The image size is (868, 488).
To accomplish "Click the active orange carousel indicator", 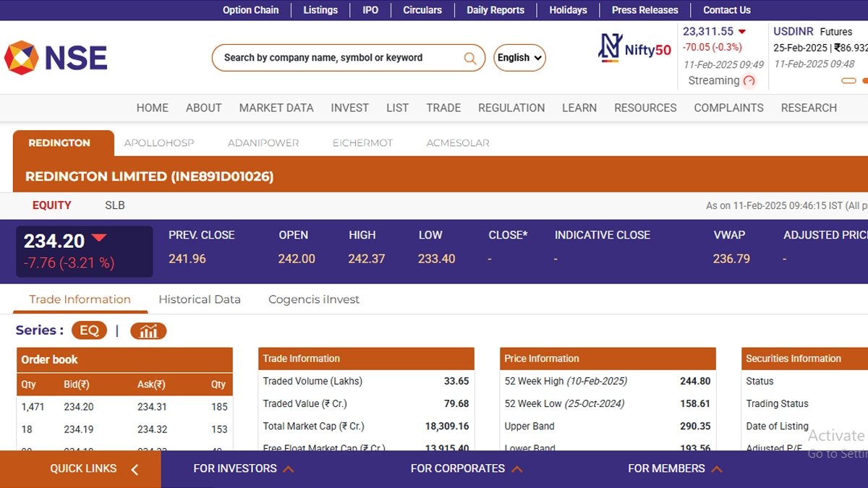I will (848, 81).
